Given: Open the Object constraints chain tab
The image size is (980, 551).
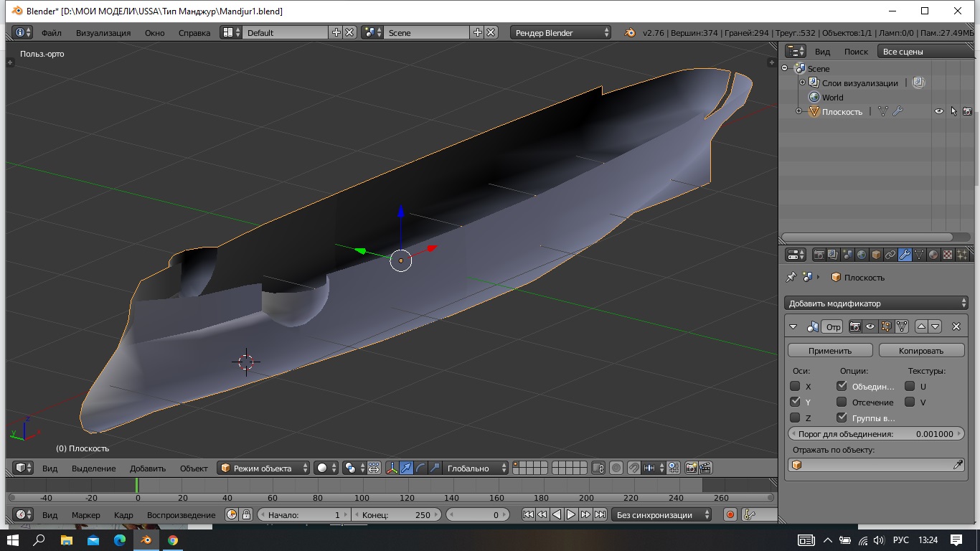Looking at the screenshot, I should click(890, 255).
